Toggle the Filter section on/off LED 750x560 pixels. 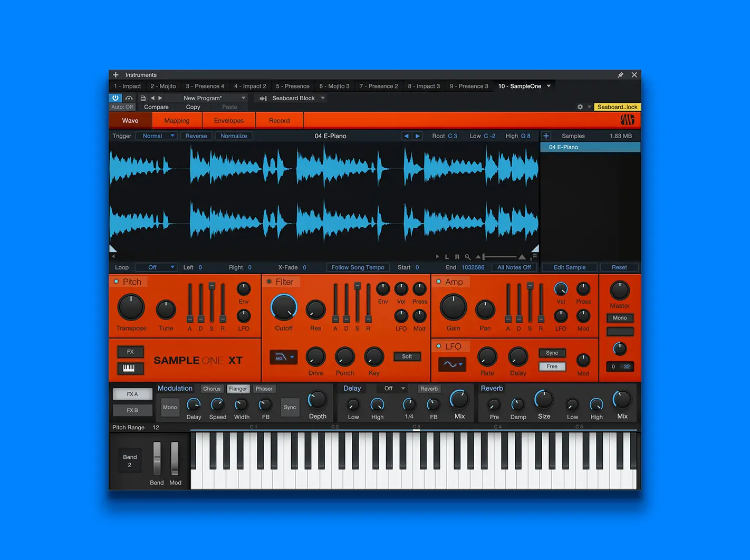269,282
